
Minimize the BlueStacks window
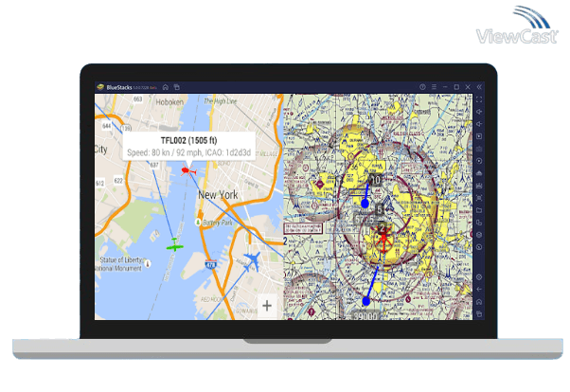tap(445, 87)
